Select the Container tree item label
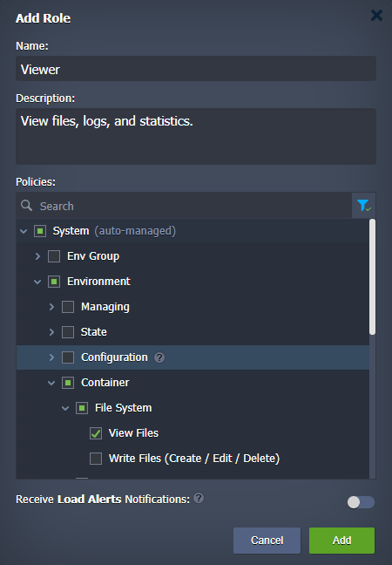This screenshot has width=392, height=565. click(105, 383)
